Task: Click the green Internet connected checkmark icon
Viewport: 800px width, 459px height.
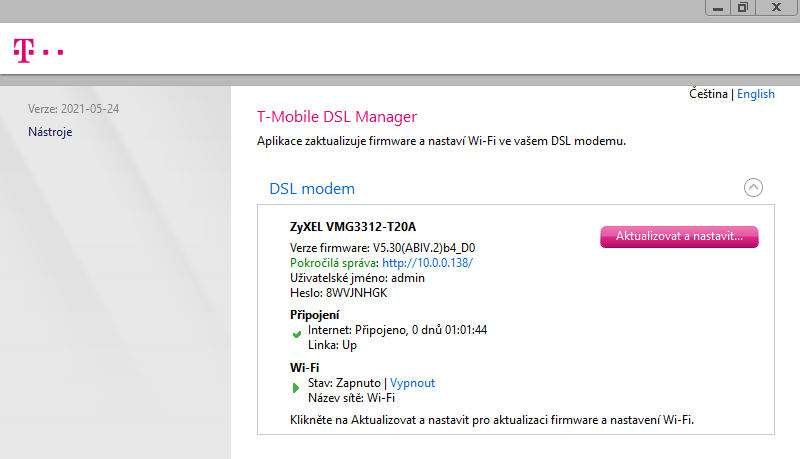Action: 296,335
